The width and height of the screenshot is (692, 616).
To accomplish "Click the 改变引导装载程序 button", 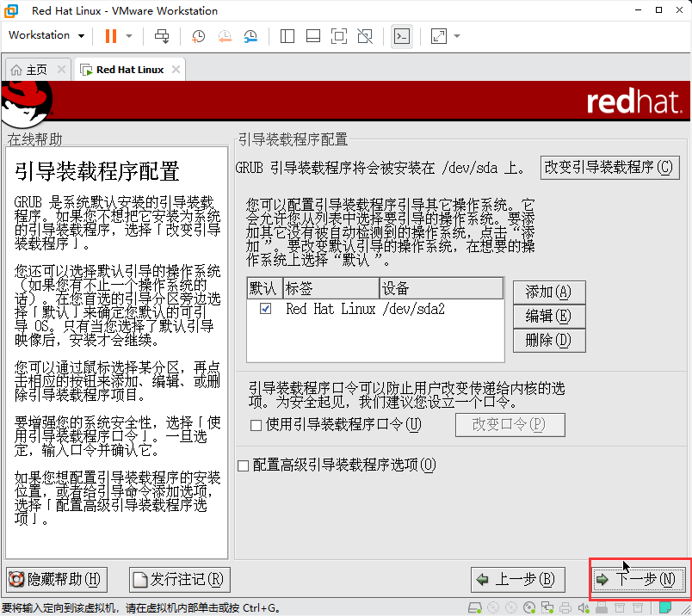I will click(609, 167).
